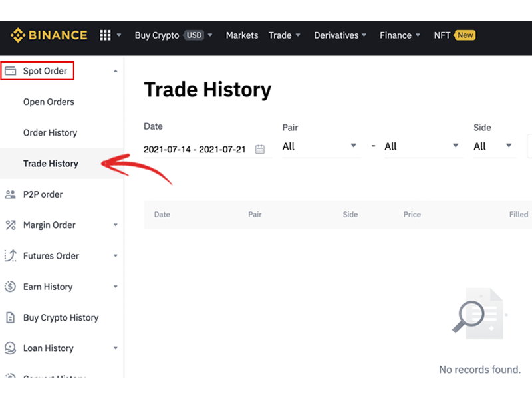This screenshot has width=532, height=399.
Task: Open the Order History page
Action: click(51, 132)
